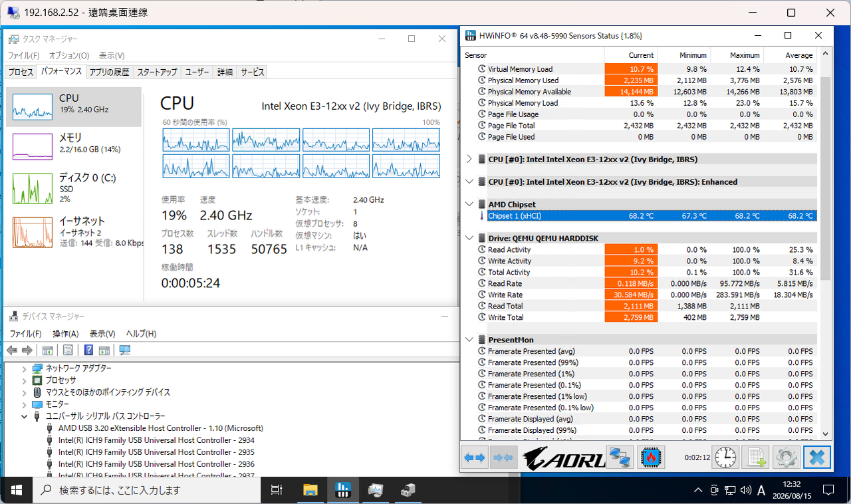Switch to ユーザー tab
Image resolution: width=851 pixels, height=504 pixels.
(x=197, y=72)
